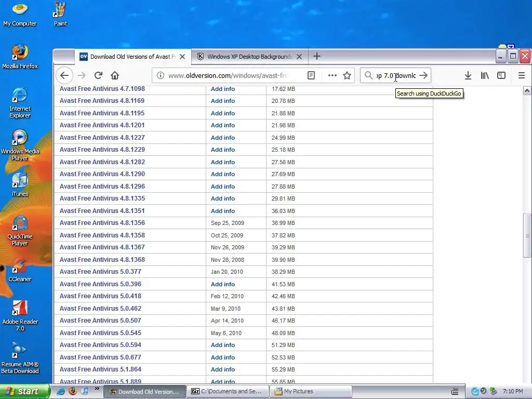Select My Computer desktop icon
The image size is (532, 399).
pos(20,14)
